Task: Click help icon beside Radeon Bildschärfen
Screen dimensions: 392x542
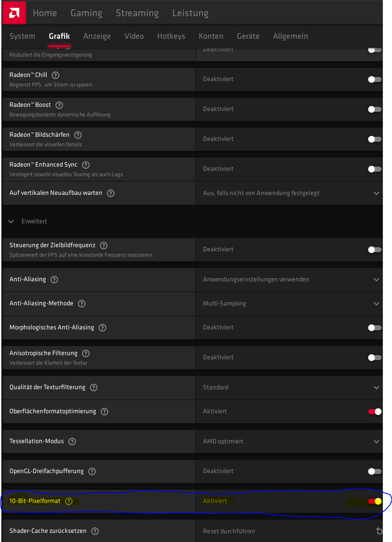Action: click(78, 135)
